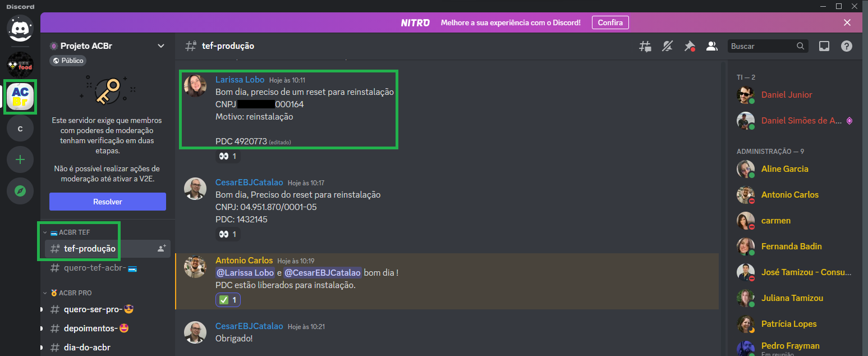Open Discord home direct messages icon

click(20, 29)
